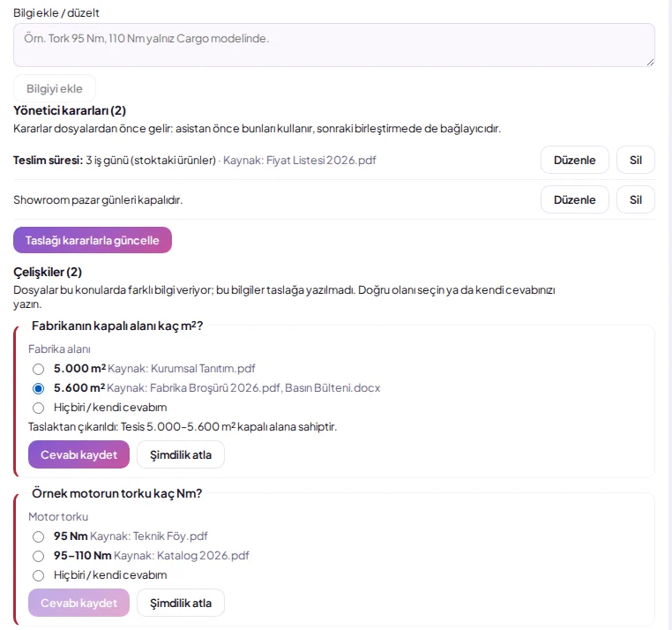672x630 pixels.
Task: Edit the 'Teslim süresi' decision with Düzenle
Action: 574,160
